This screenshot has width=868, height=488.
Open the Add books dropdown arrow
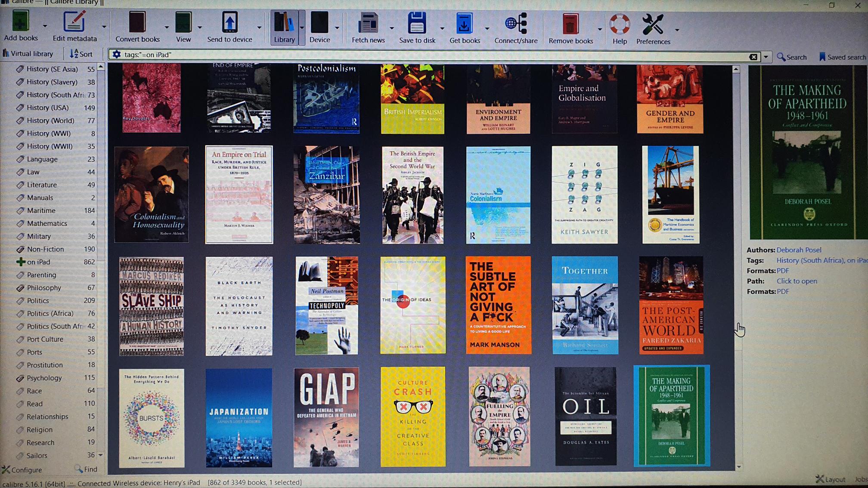(x=45, y=26)
